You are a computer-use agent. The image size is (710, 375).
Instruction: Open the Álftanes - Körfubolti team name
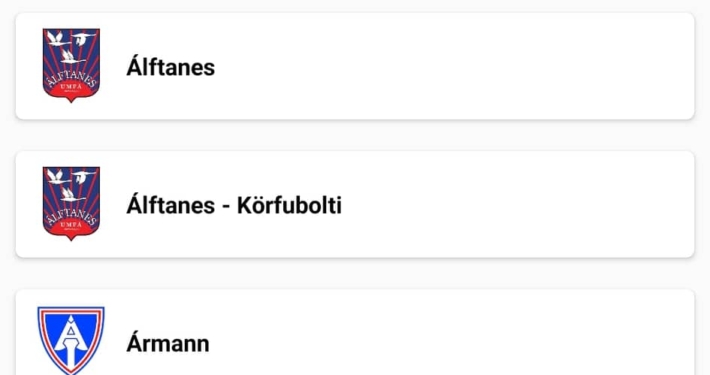pyautogui.click(x=234, y=205)
